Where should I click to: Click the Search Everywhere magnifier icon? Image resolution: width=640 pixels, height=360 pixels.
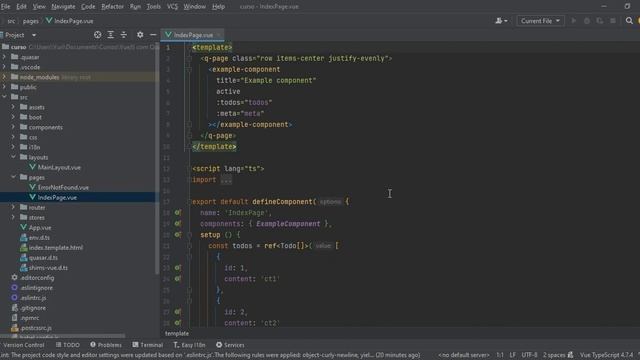(x=629, y=21)
